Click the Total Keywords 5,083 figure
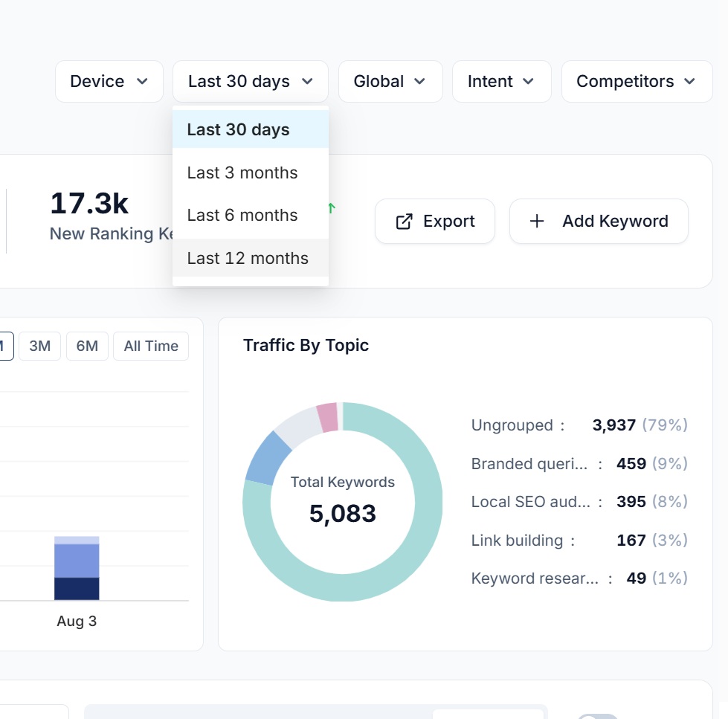This screenshot has width=728, height=719. click(343, 513)
